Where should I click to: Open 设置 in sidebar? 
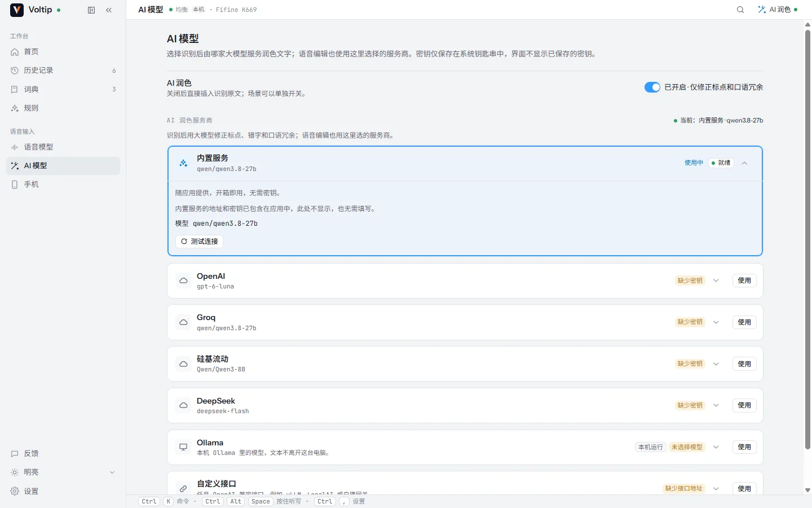(63, 491)
